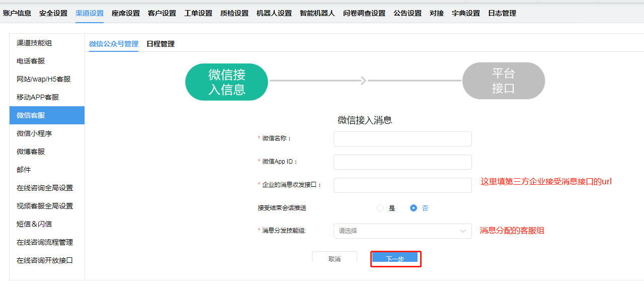Focus the 微信App ID input field

(403, 162)
